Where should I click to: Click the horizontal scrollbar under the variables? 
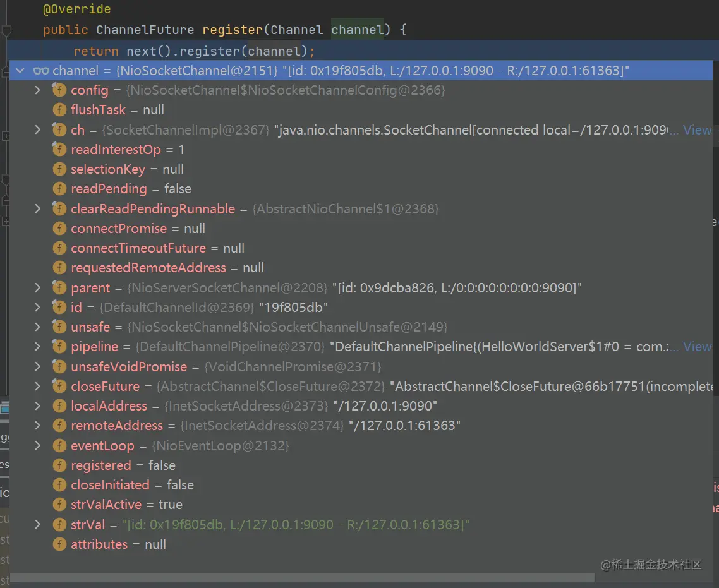tap(301, 578)
